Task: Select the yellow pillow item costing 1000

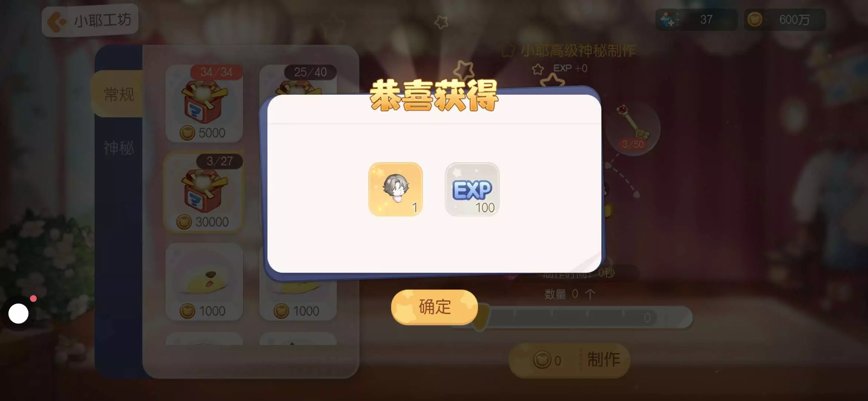Action: (204, 282)
